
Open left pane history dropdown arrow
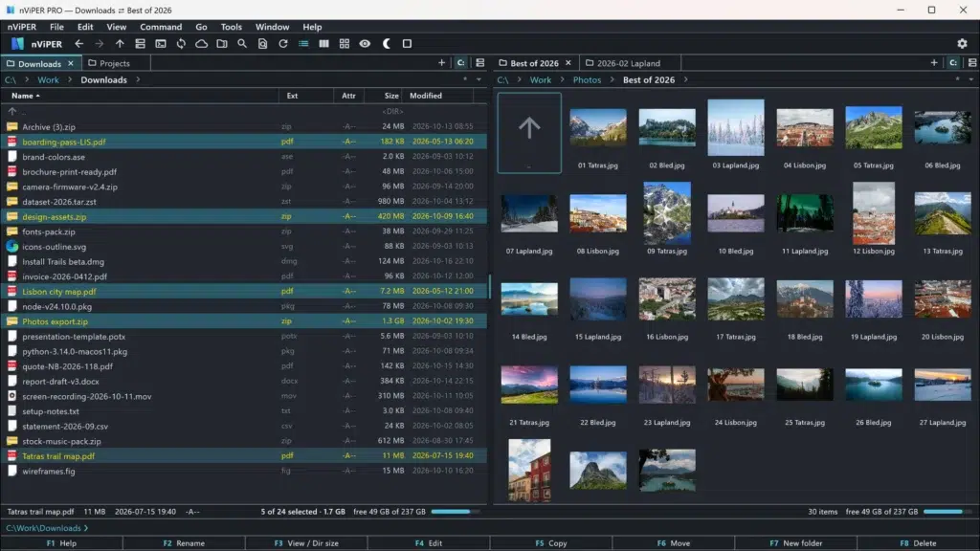pyautogui.click(x=479, y=80)
